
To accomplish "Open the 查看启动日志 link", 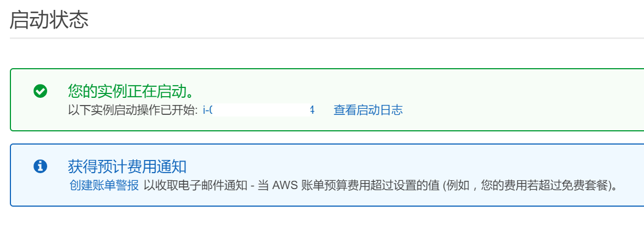I will (368, 110).
